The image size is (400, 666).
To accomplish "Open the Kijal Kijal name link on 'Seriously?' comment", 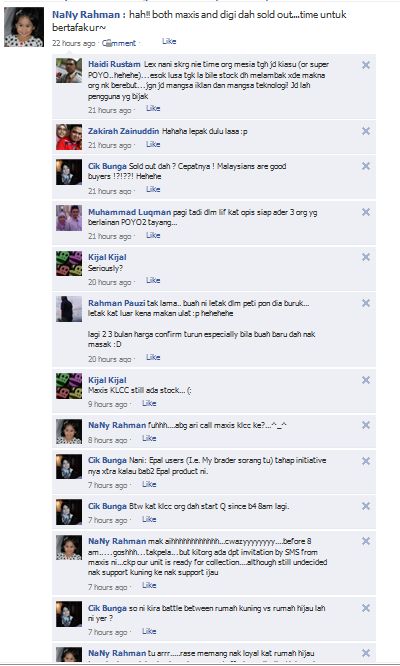I will point(107,257).
